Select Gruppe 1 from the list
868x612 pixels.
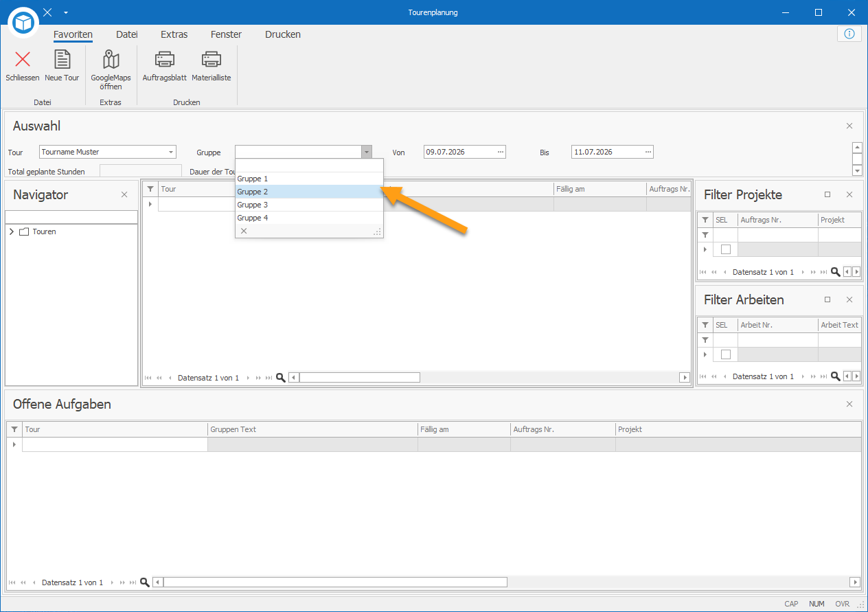(309, 179)
